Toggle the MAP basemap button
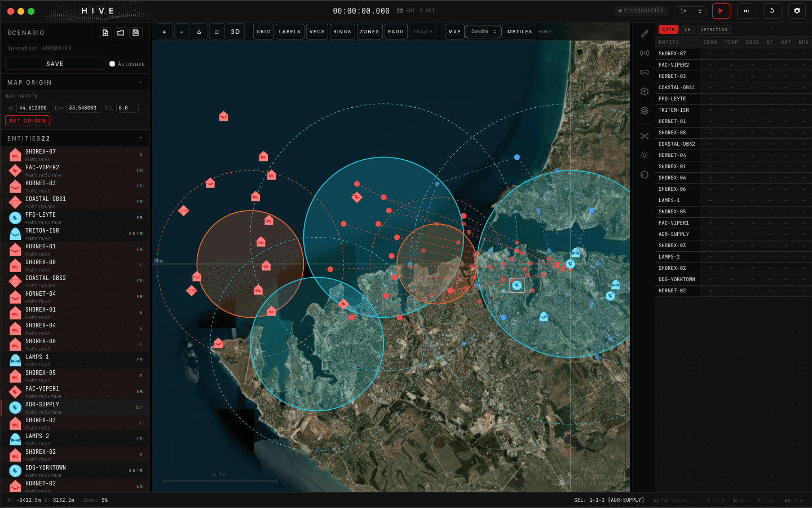Viewport: 812px width, 508px height. tap(454, 32)
